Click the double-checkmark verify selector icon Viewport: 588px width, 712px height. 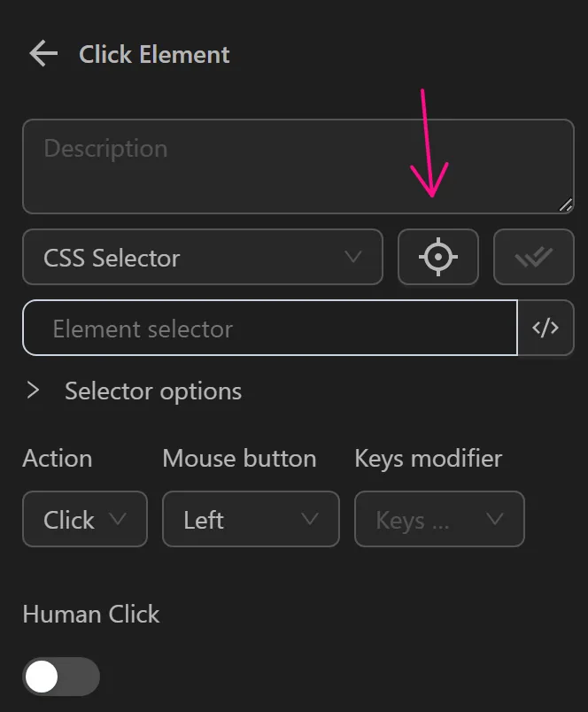534,257
